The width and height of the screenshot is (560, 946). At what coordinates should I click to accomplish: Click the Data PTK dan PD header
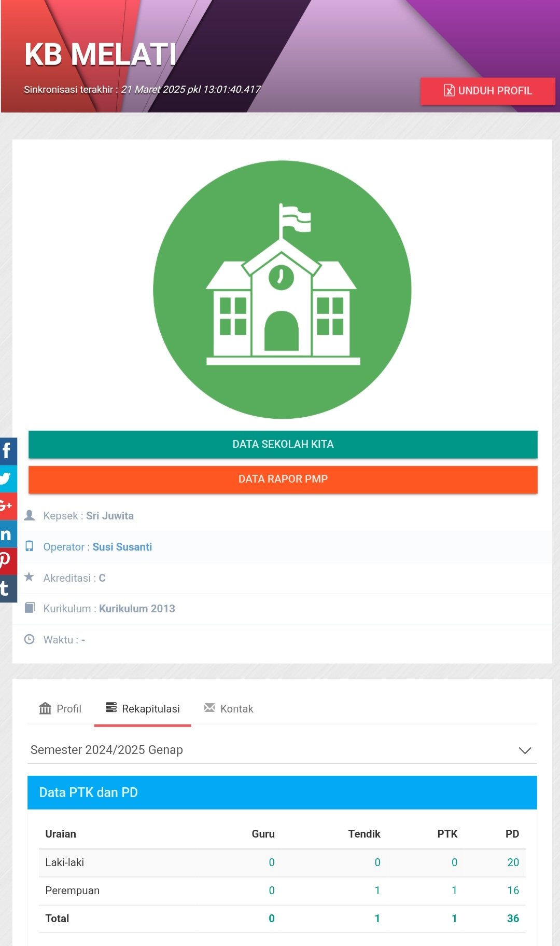[x=282, y=792]
